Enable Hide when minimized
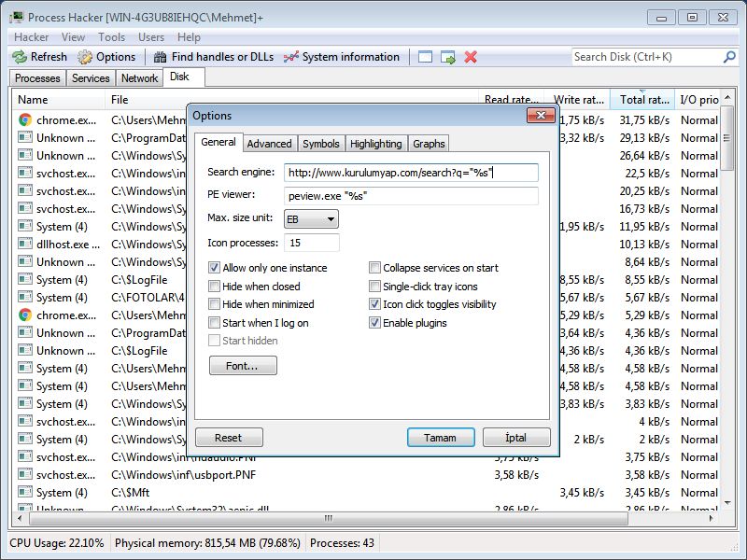 coord(215,304)
